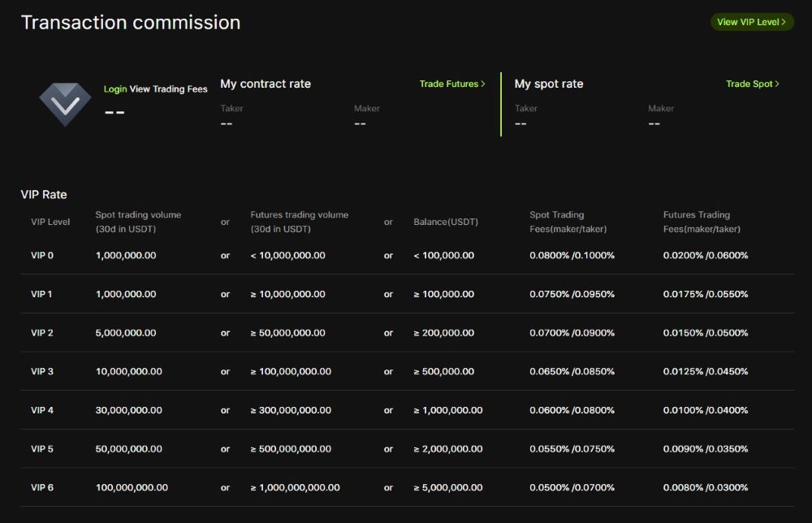Viewport: 812px width, 523px height.
Task: Click spot fee 0.0600% /0.0800%
Action: pos(572,410)
